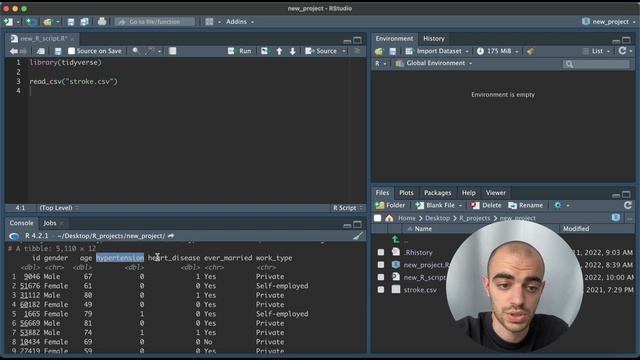640x360 pixels.
Task: Toggle Source on Save checkbox
Action: pos(71,51)
